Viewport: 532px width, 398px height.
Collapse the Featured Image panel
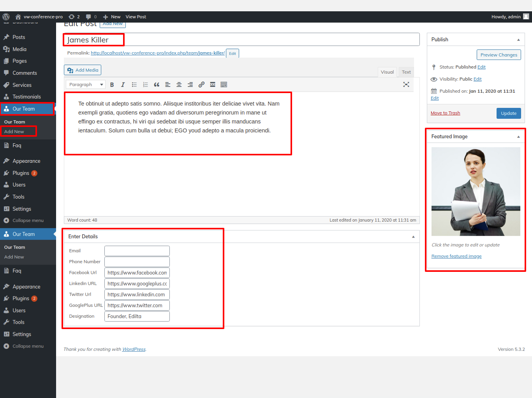518,137
